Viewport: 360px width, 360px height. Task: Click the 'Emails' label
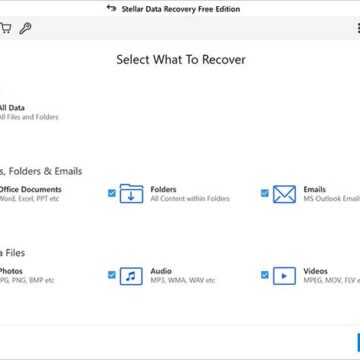point(314,189)
